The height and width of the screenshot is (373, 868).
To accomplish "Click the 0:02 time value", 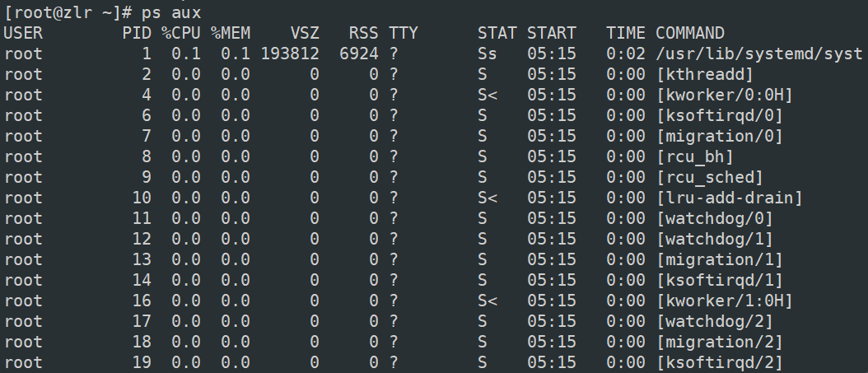I will pos(626,54).
